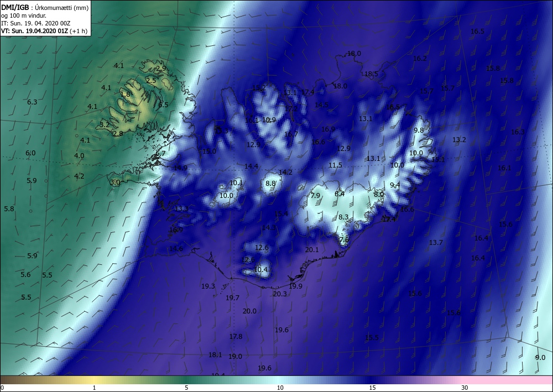Click the 6.5 value on the map
The height and width of the screenshot is (392, 553).
tap(163, 105)
